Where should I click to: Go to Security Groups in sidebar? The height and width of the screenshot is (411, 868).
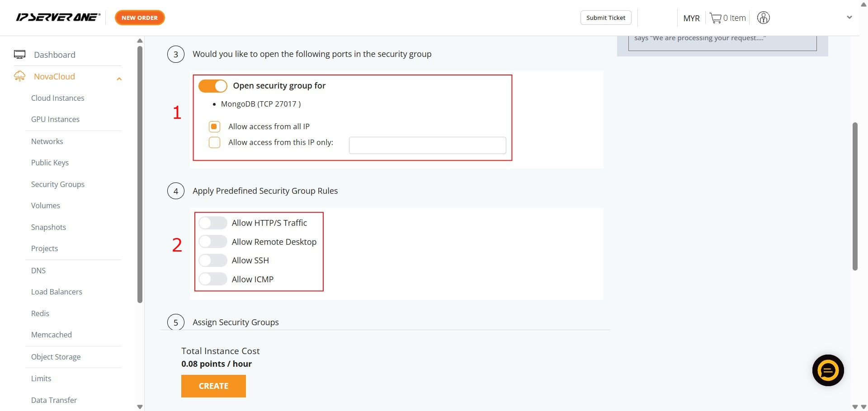pyautogui.click(x=58, y=184)
